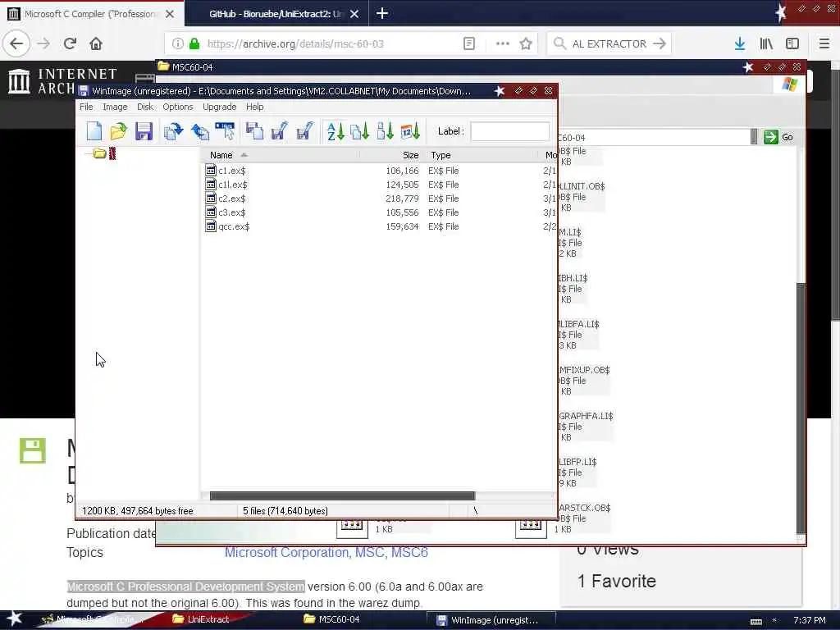Toggle the Firefox sidebar icon
The height and width of the screenshot is (630, 840).
(x=792, y=43)
